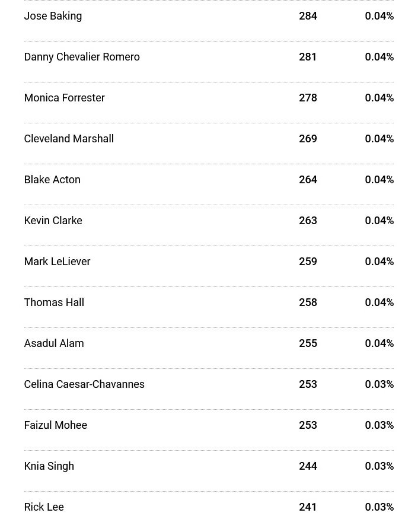Viewport: 405px width, 532px height.
Task: Select the 281 vote total
Action: pos(308,57)
